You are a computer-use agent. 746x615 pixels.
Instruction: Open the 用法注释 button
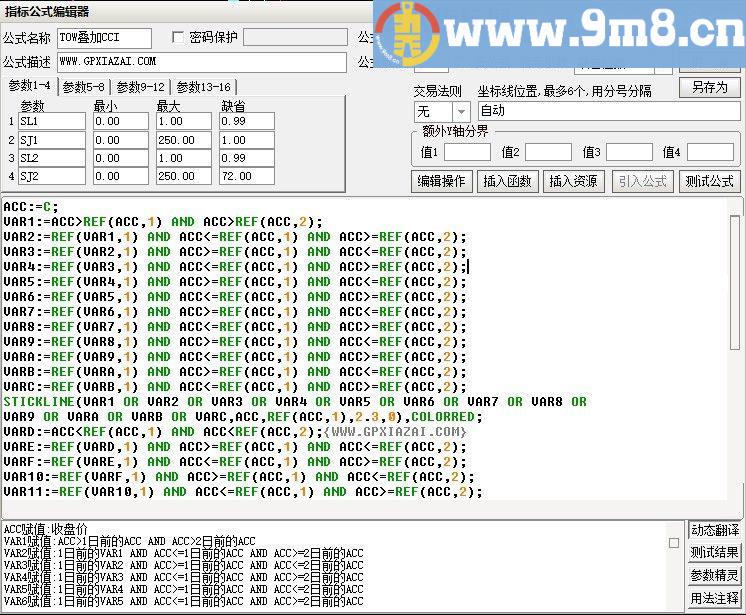[715, 598]
